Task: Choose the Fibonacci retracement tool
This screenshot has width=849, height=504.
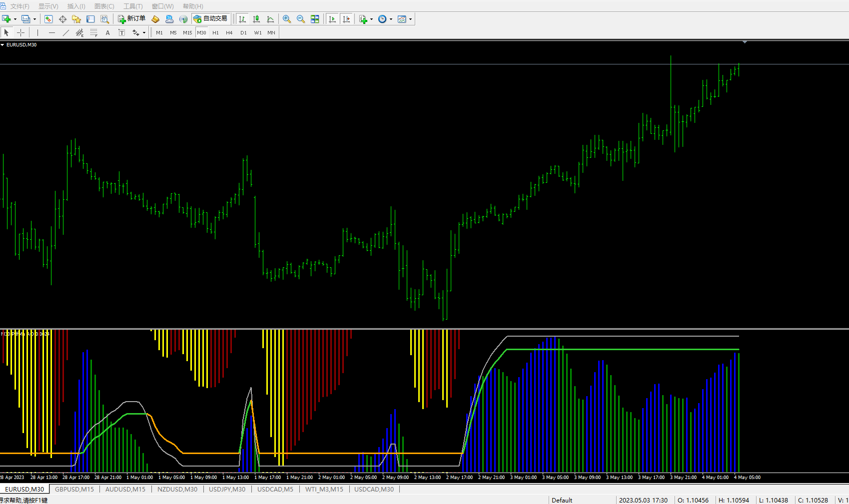Action: coord(93,32)
